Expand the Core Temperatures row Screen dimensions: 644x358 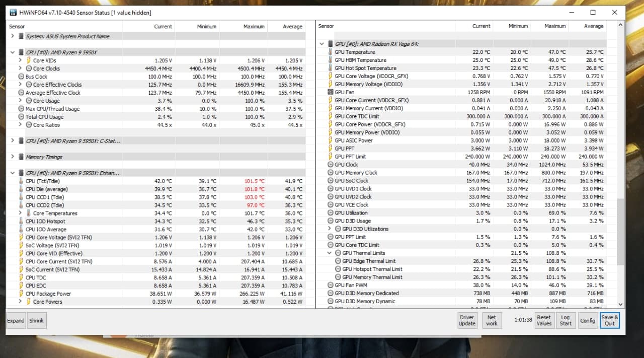[x=20, y=213]
